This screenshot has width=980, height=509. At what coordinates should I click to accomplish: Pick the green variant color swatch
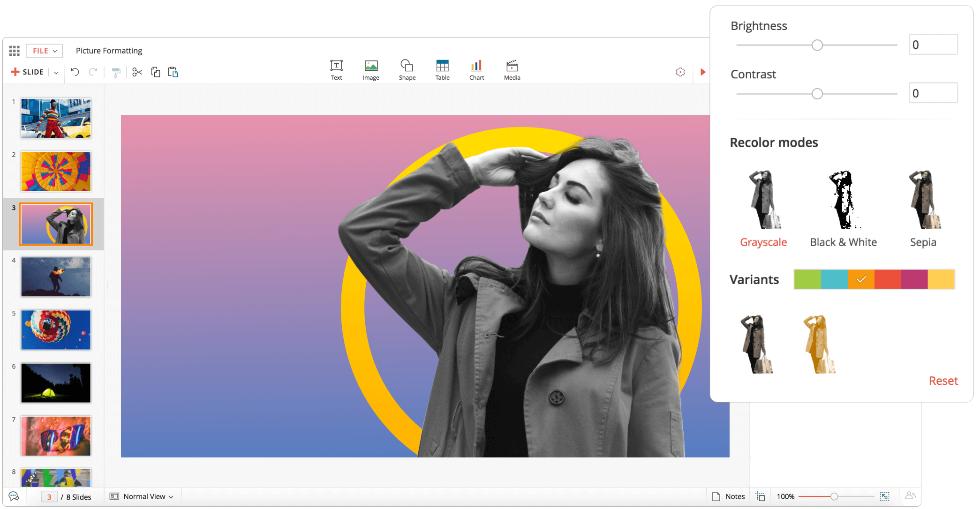tap(807, 279)
